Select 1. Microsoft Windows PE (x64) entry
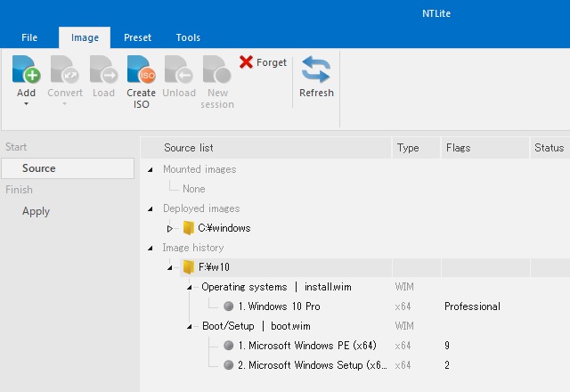This screenshot has height=392, width=570. 307,345
